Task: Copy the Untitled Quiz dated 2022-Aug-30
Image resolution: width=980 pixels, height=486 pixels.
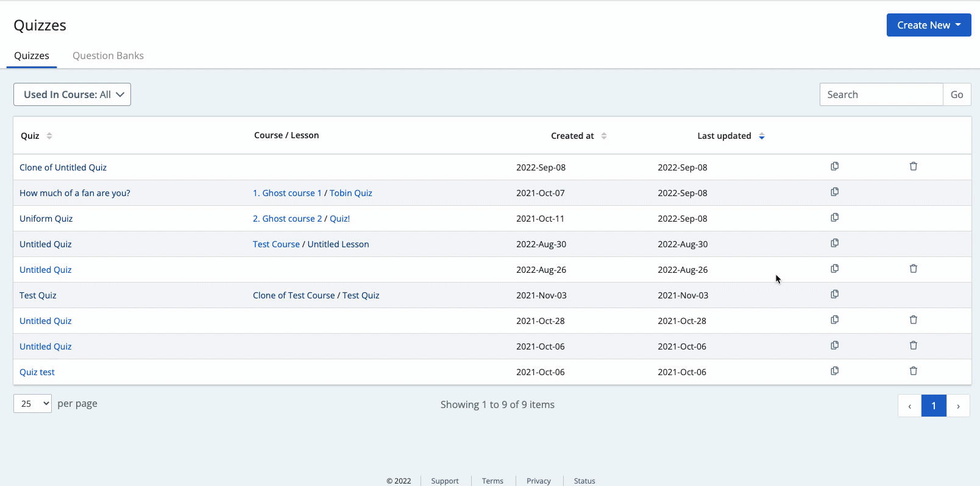Action: (x=834, y=243)
